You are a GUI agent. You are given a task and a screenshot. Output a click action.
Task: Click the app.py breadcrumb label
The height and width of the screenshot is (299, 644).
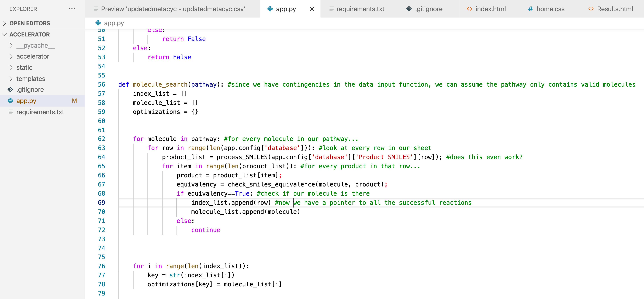click(114, 23)
